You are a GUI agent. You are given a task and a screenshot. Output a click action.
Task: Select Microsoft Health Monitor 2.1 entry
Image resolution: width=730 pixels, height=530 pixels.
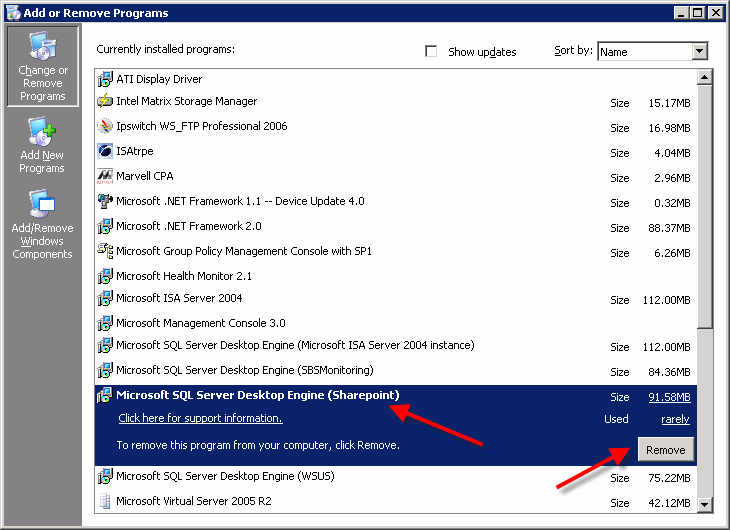click(x=396, y=276)
